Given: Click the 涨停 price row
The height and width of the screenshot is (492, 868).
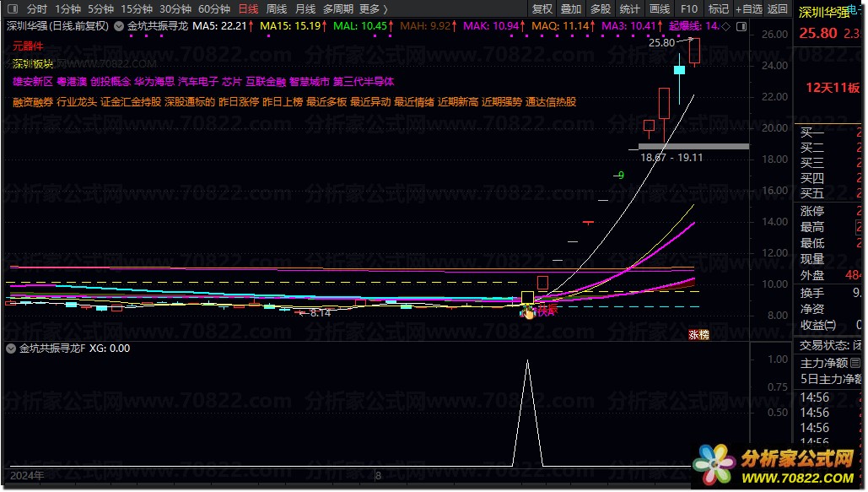Looking at the screenshot, I should tap(829, 211).
